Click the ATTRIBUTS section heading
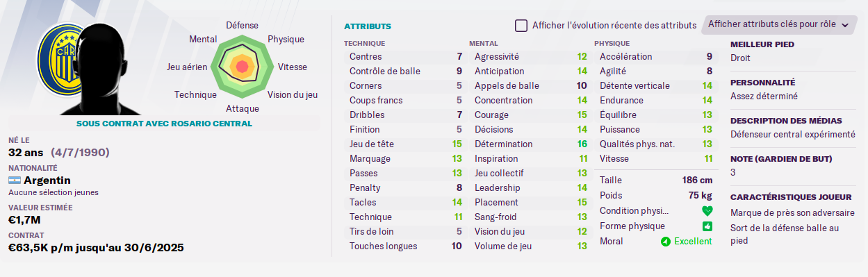The image size is (868, 277). click(368, 26)
